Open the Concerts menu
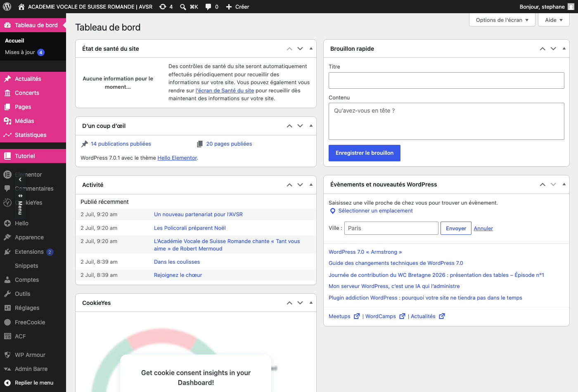 coord(33,93)
